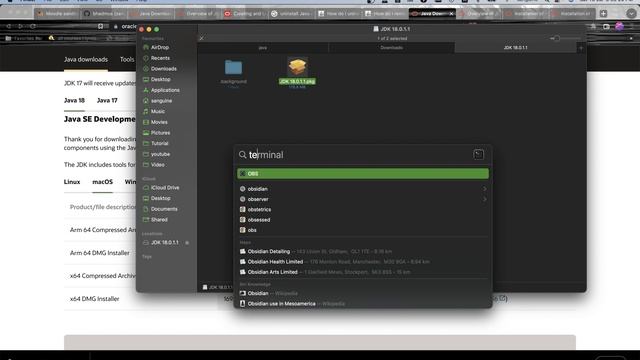Open Video folder in sidebar

click(x=158, y=164)
